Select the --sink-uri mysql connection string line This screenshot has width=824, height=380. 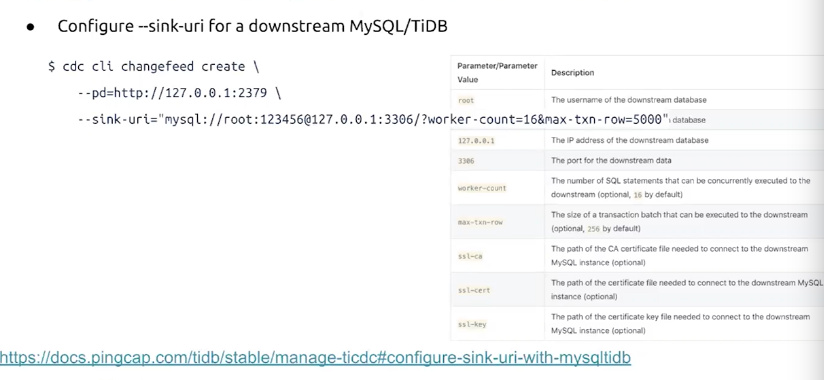point(373,119)
